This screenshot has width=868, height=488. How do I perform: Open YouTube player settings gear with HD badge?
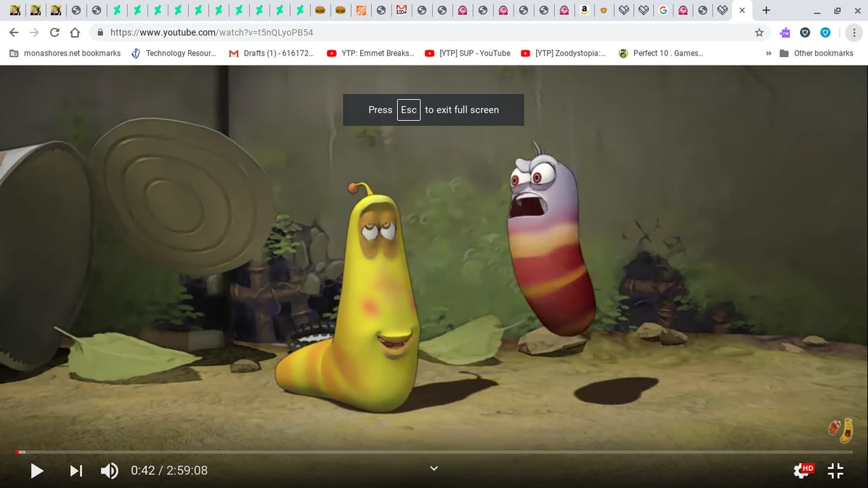click(803, 471)
